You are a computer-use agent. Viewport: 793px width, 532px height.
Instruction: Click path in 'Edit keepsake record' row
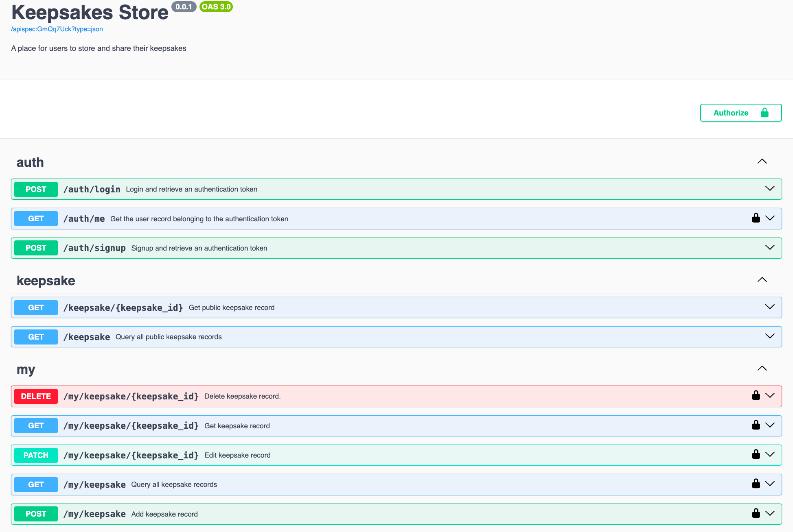click(131, 455)
